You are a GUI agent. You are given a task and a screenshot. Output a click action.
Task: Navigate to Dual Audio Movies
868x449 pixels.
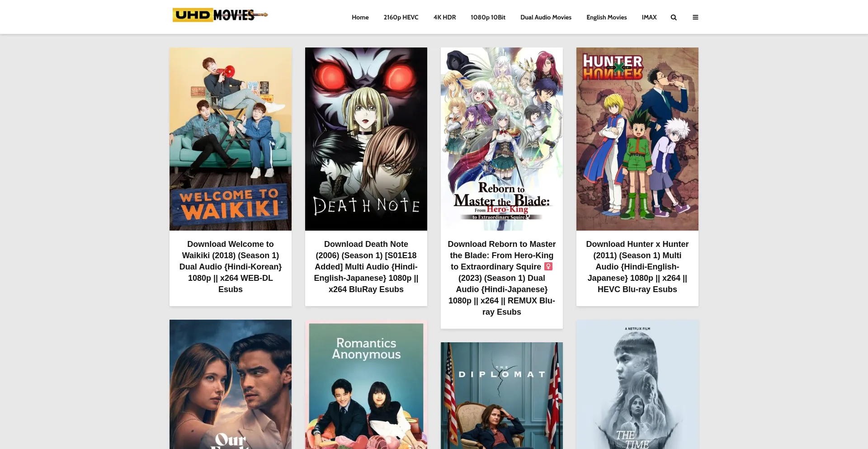tap(546, 18)
